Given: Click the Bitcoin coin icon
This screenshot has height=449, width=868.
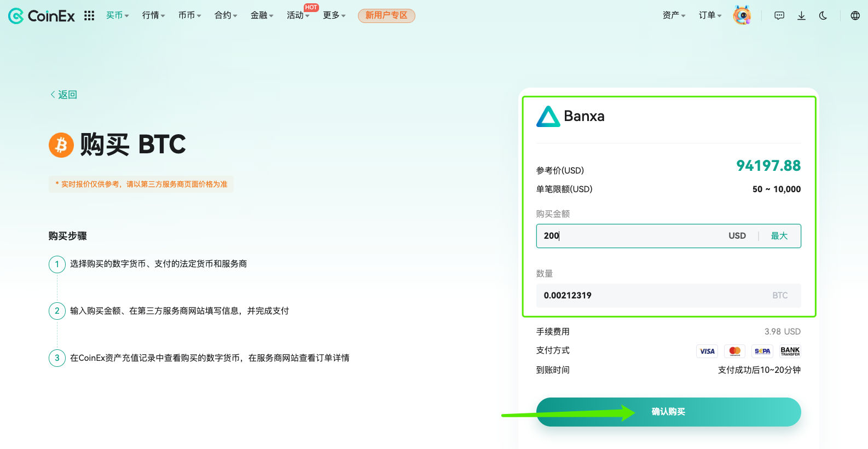Looking at the screenshot, I should 61,145.
